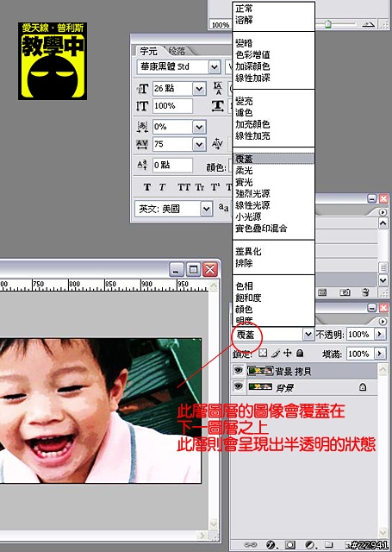
Task: Select 正常 blend mode in the list
Action: pyautogui.click(x=244, y=9)
